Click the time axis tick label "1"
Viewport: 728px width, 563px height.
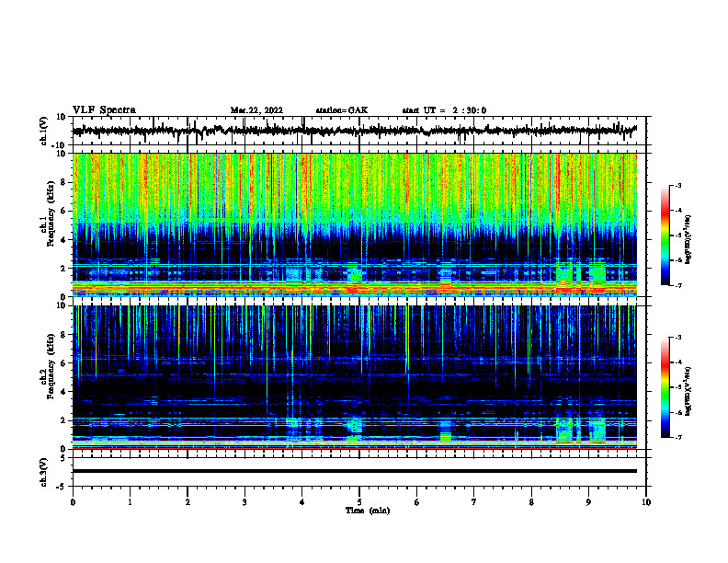(130, 502)
